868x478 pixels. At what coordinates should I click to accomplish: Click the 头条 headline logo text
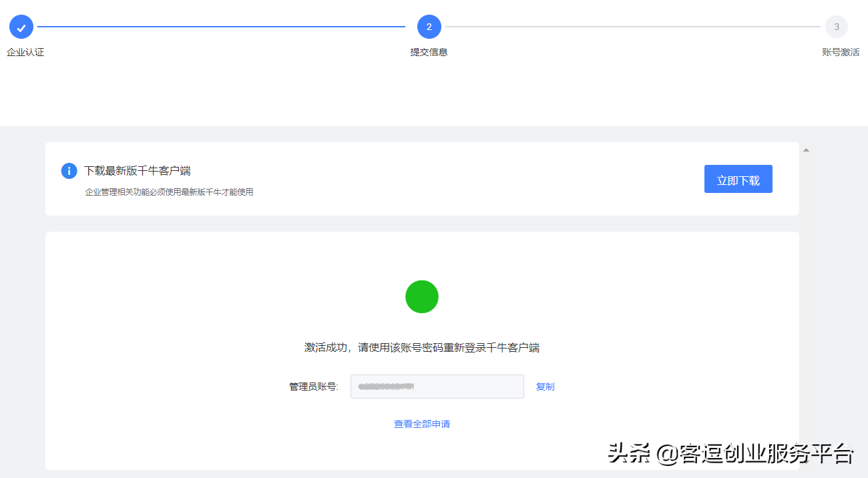tap(630, 452)
